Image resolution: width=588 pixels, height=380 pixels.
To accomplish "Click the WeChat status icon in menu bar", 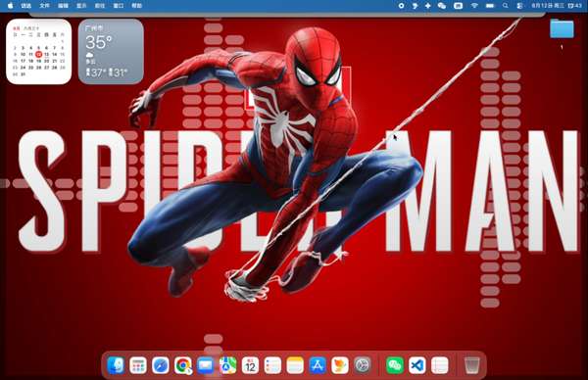I will tap(442, 6).
